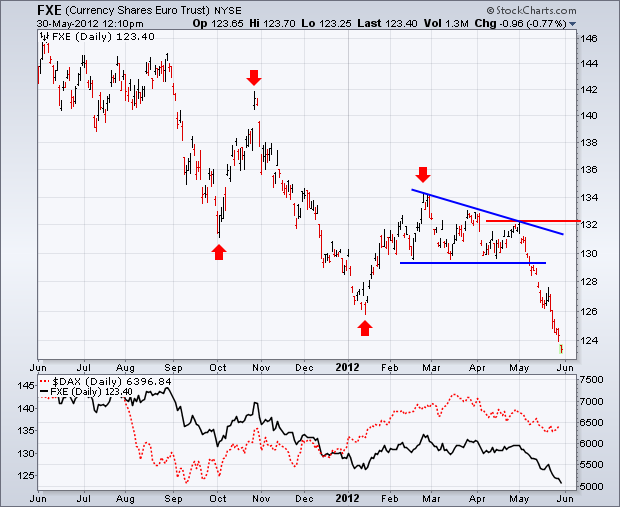Click the FXE (Daily) 123.40 legend in lower panel
Screen dimensions: 620x507
point(91,392)
